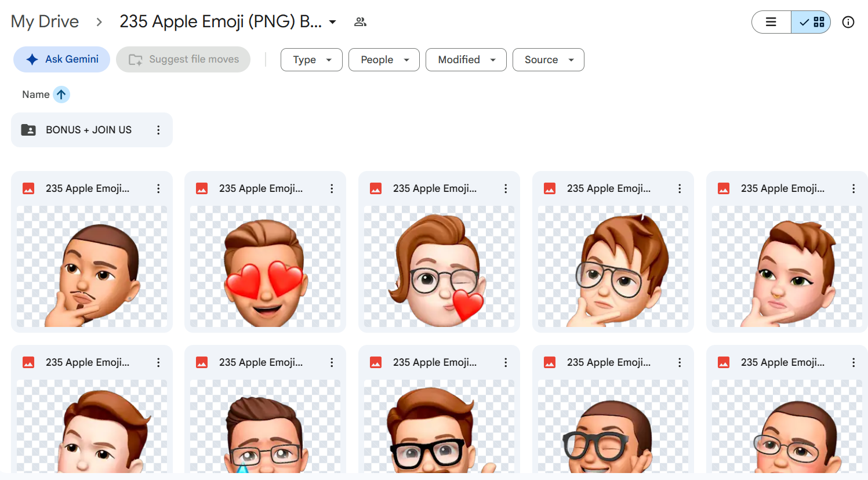The width and height of the screenshot is (868, 480).
Task: Select the laughing emoji with black round glasses thumbnail
Action: (613, 426)
